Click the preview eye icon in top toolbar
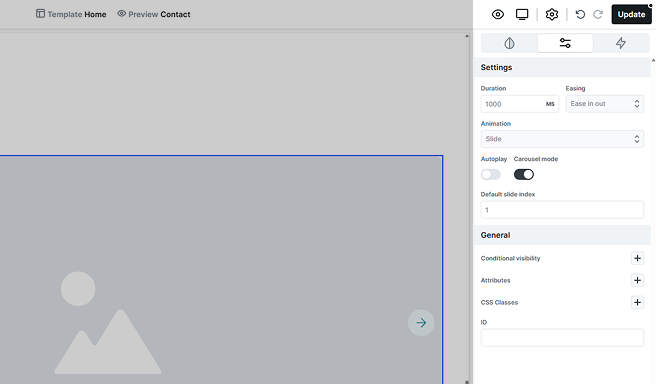This screenshot has height=384, width=656. click(497, 14)
